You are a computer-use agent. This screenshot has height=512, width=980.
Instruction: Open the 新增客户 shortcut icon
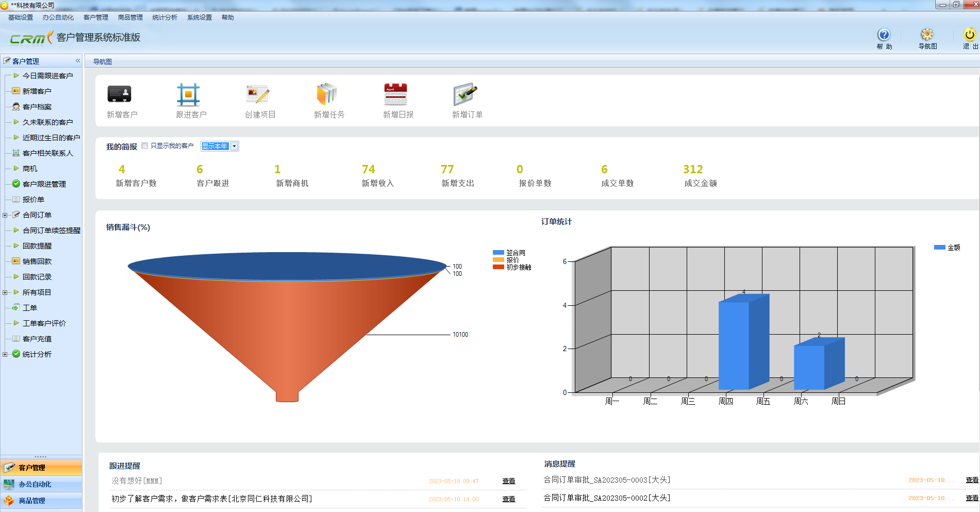(x=119, y=94)
